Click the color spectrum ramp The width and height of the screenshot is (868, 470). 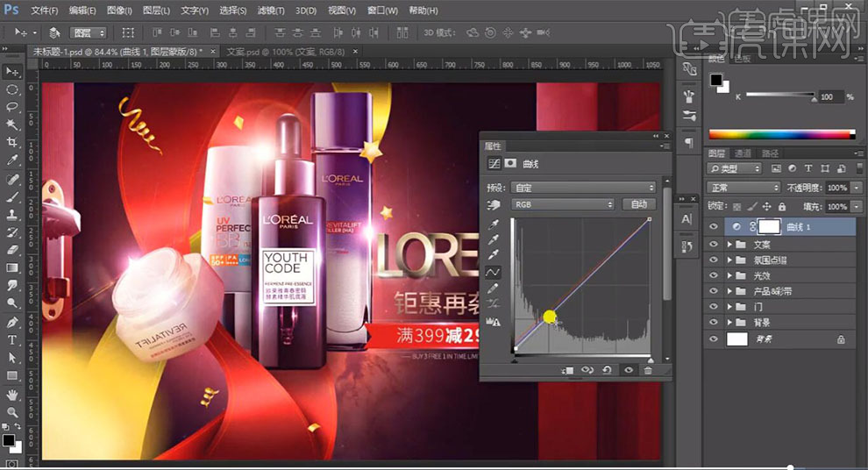782,134
